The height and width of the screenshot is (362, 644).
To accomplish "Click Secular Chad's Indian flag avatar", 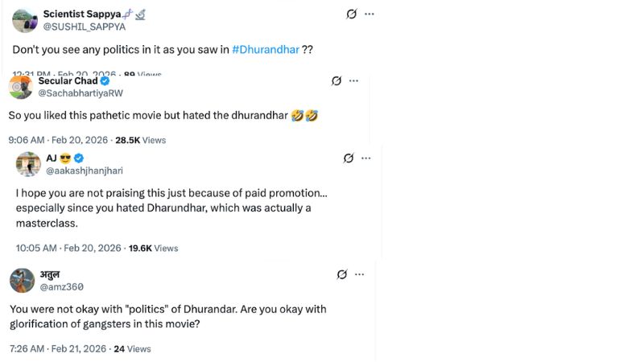I will click(x=21, y=87).
